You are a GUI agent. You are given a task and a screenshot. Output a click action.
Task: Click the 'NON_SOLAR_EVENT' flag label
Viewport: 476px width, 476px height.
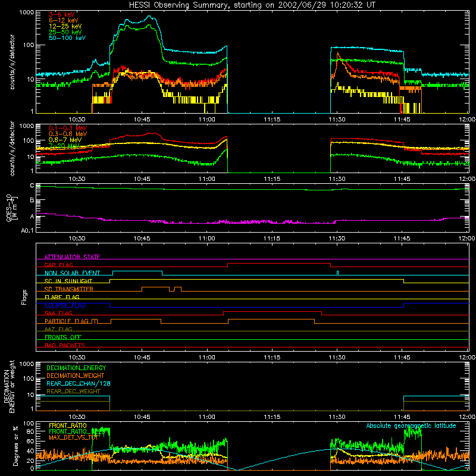(x=72, y=273)
